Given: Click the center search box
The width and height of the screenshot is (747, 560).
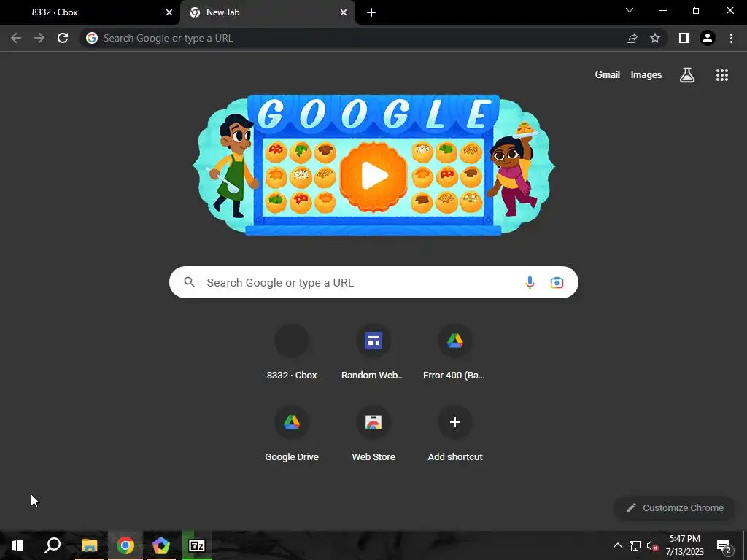Looking at the screenshot, I should (x=373, y=282).
